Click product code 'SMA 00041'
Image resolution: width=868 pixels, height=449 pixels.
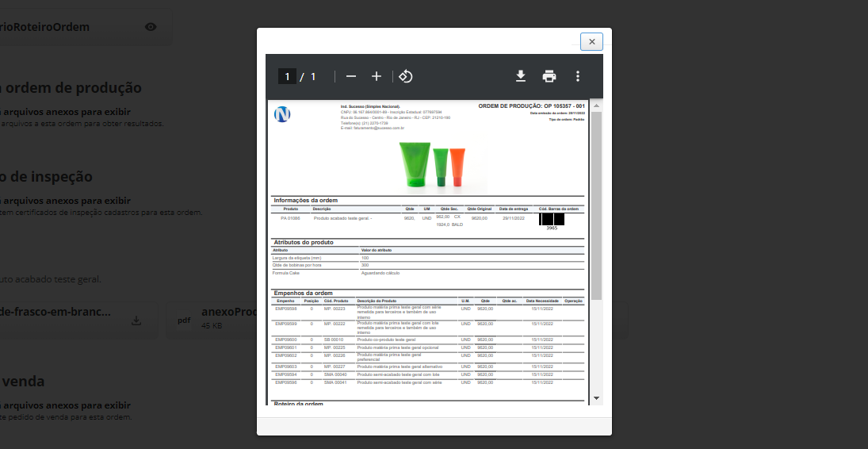335,382
